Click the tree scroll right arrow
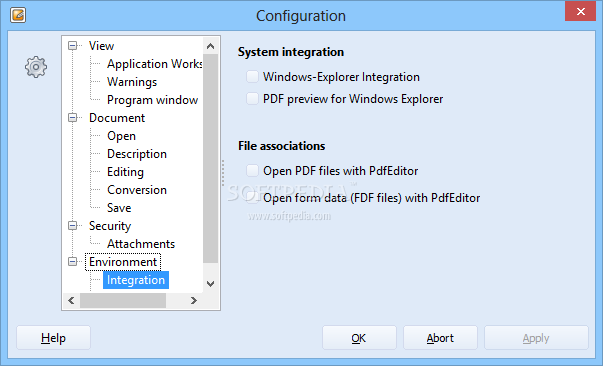The image size is (603, 366). click(194, 300)
